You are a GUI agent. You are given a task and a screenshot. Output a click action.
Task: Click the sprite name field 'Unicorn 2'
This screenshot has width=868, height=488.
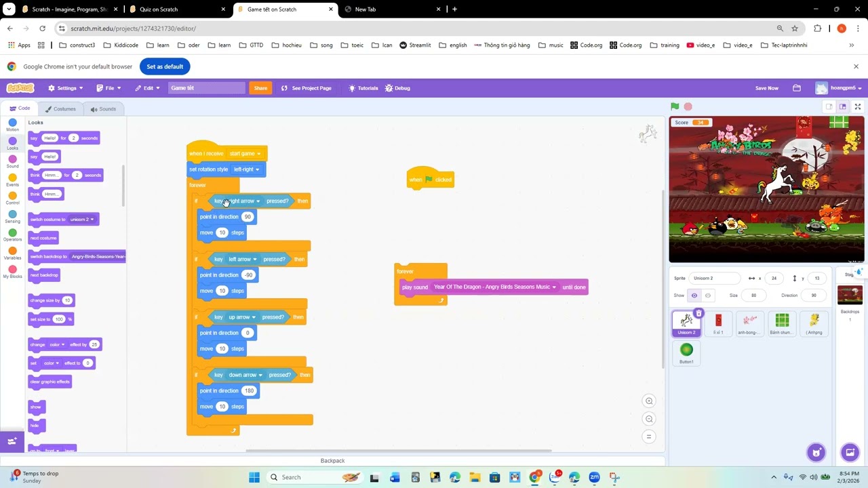tap(715, 279)
